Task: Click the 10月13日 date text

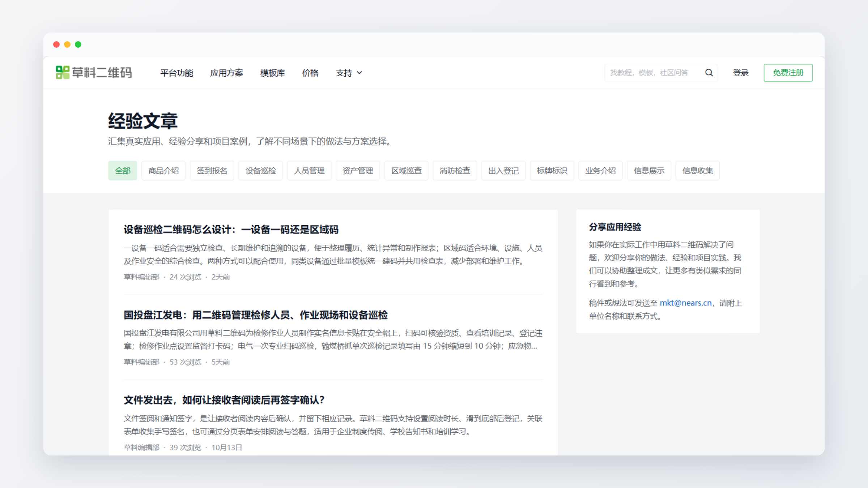Action: pyautogui.click(x=227, y=448)
